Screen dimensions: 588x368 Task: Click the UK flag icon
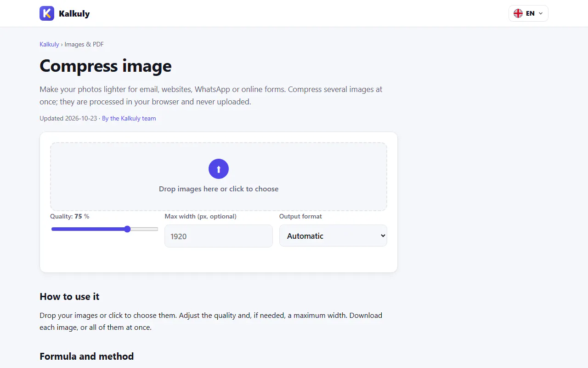[x=518, y=13]
